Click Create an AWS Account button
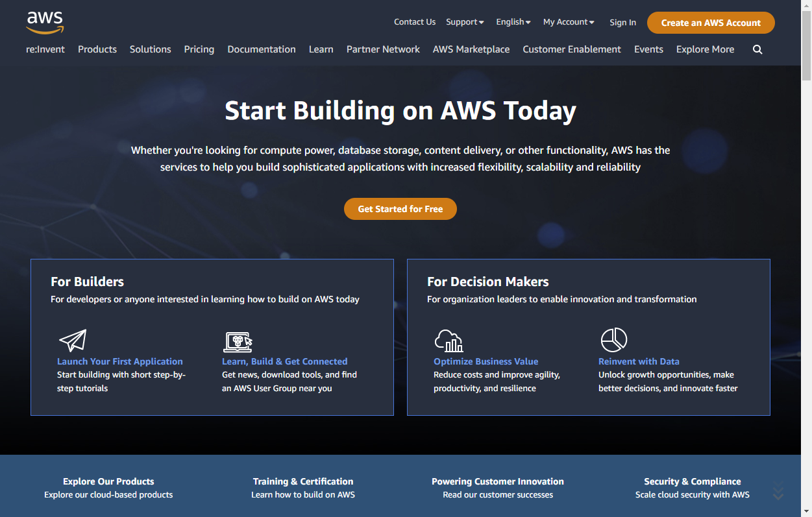Screen dimensions: 812x517 click(x=711, y=23)
